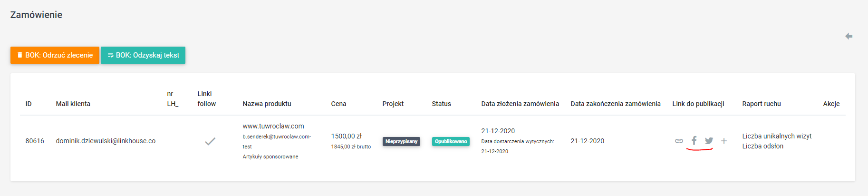
Task: Click the Nieprzypisany project badge
Action: [x=401, y=141]
